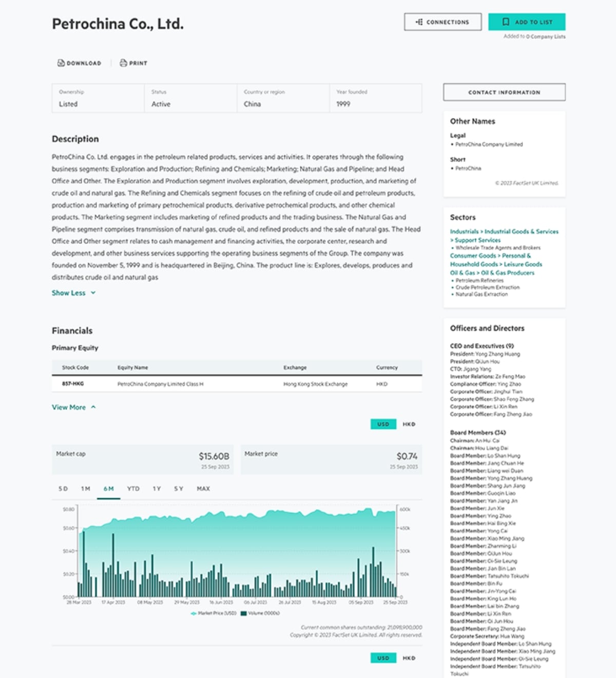Open Consumer Goods > Personal & Household Goods link

click(496, 260)
